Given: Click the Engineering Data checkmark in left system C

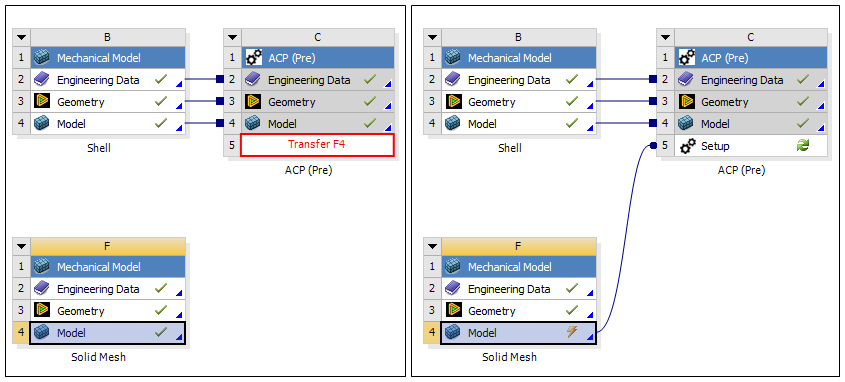Looking at the screenshot, I should pyautogui.click(x=369, y=79).
